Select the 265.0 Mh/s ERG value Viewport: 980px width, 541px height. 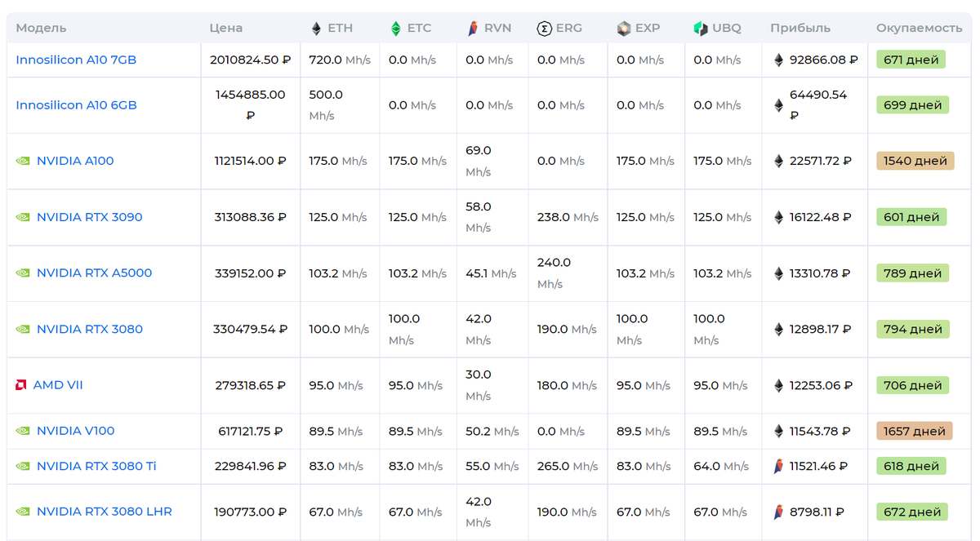568,467
